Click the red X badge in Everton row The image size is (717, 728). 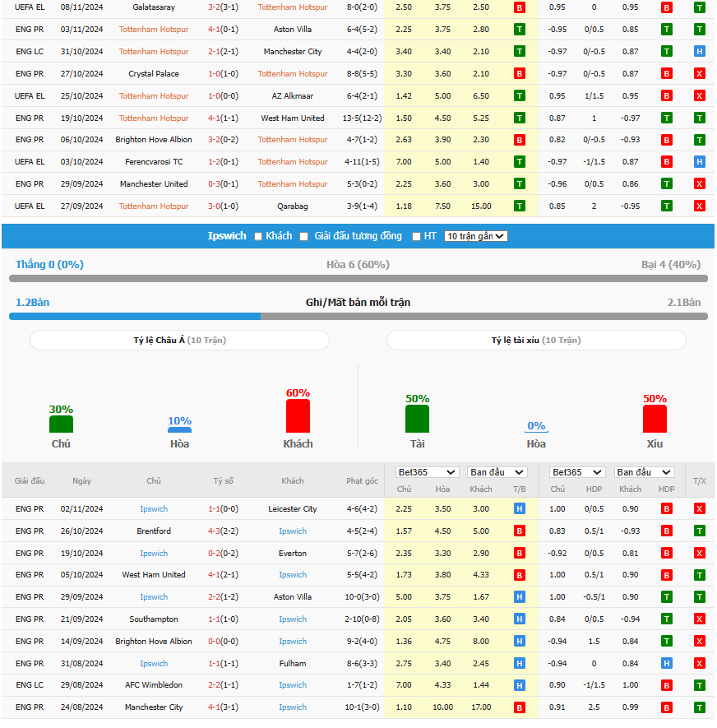pyautogui.click(x=699, y=554)
